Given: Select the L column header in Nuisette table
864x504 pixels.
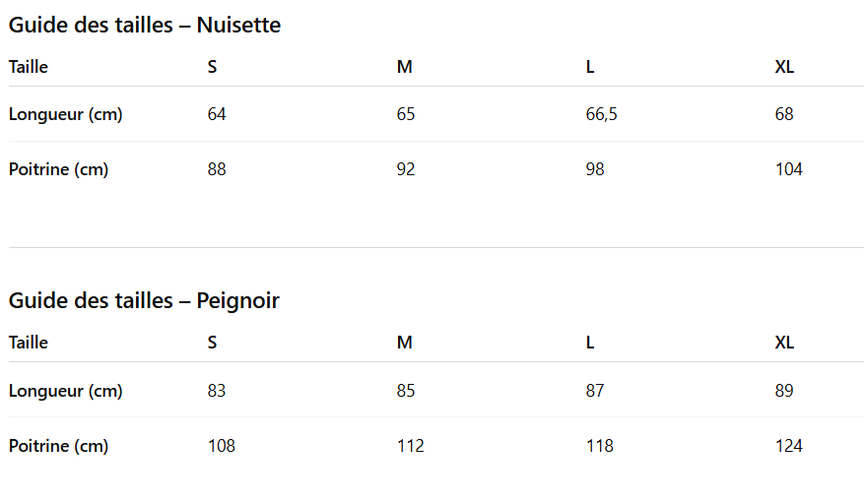Looking at the screenshot, I should pyautogui.click(x=589, y=67).
